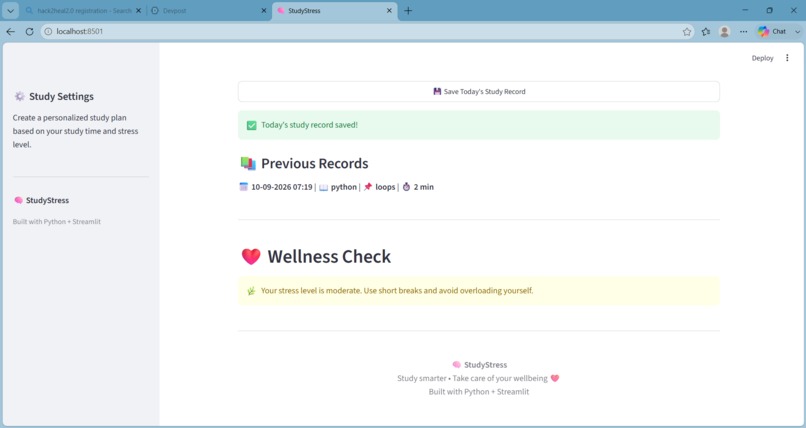
Task: Click the red heart Wellness icon
Action: 251,256
